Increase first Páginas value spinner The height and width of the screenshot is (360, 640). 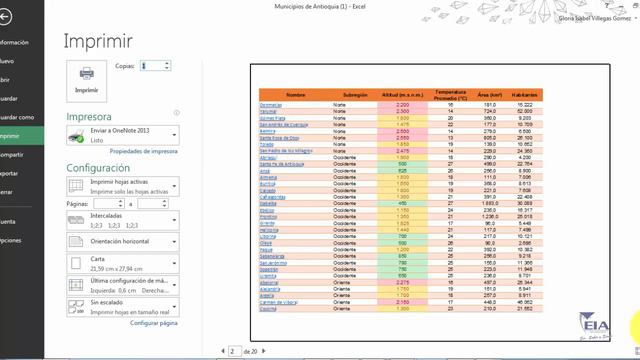[x=121, y=201]
